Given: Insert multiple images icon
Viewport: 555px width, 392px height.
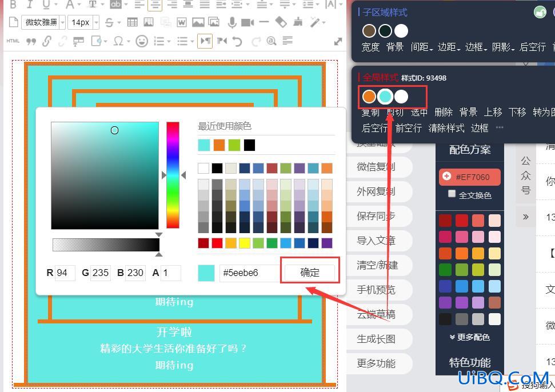Looking at the screenshot, I should point(214,22).
